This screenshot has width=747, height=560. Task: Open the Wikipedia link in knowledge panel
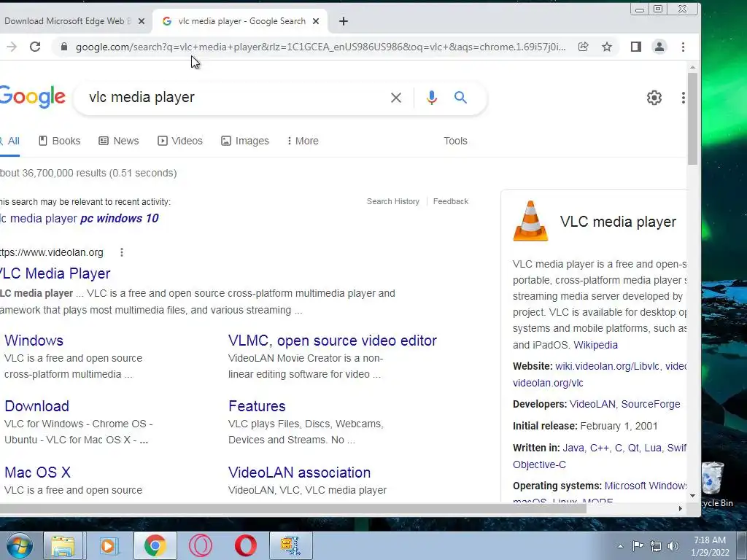coord(595,345)
